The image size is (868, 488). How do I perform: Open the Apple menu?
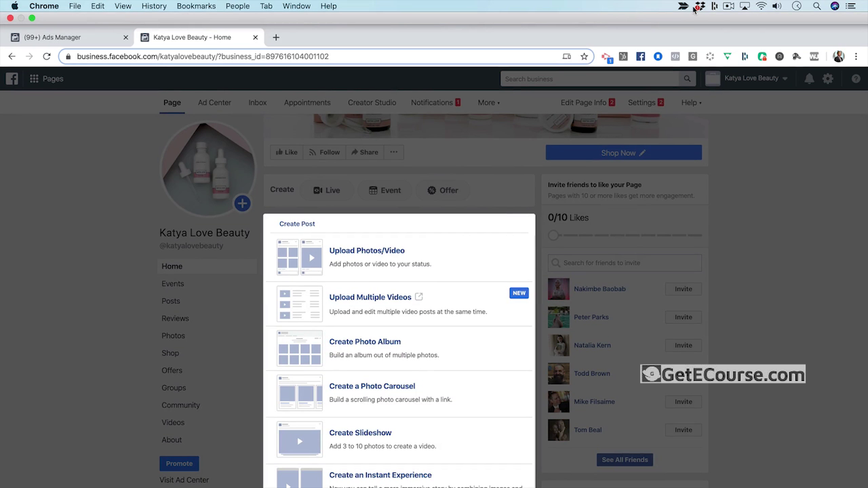pos(15,6)
